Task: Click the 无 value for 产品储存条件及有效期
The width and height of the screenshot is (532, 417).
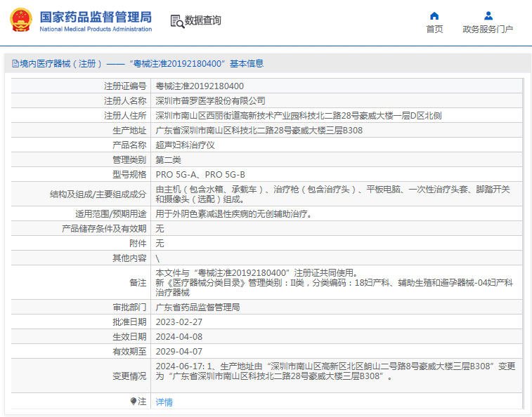Action: pyautogui.click(x=160, y=228)
